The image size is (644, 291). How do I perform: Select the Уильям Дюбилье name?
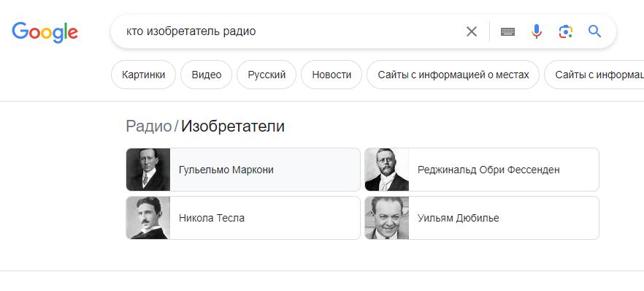point(459,218)
